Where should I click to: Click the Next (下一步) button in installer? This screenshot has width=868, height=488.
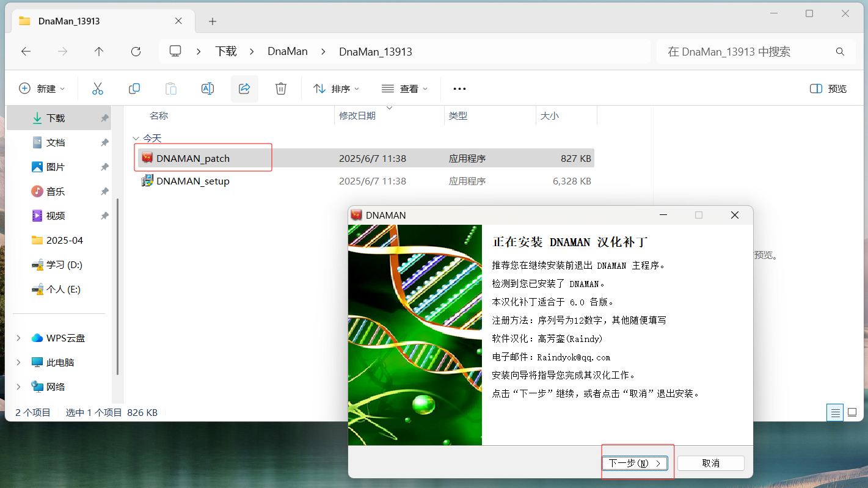click(x=635, y=463)
